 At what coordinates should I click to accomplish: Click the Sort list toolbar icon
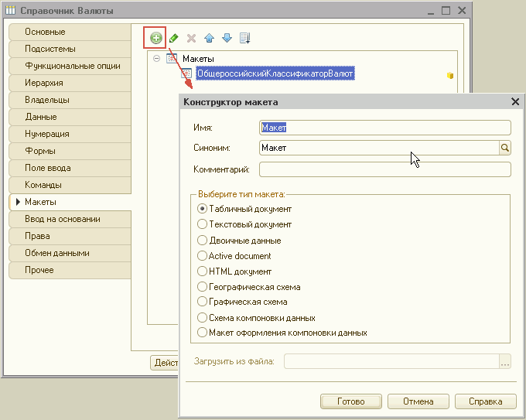pyautogui.click(x=245, y=38)
